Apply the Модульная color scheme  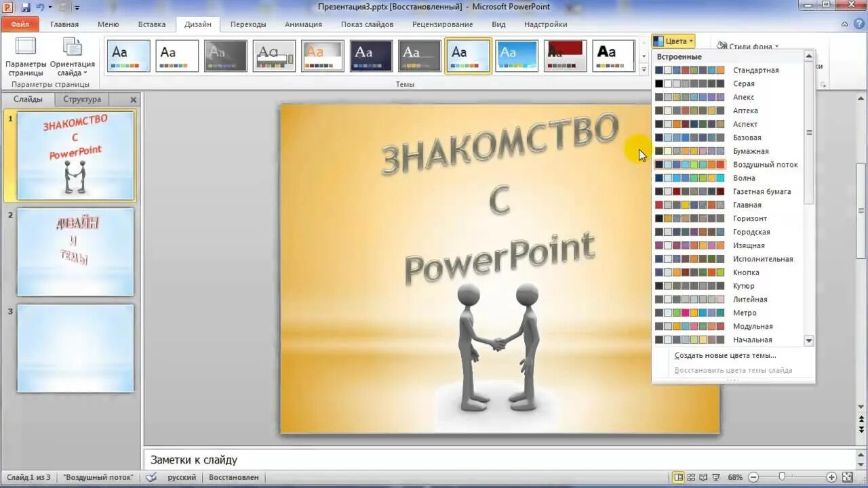pyautogui.click(x=730, y=327)
